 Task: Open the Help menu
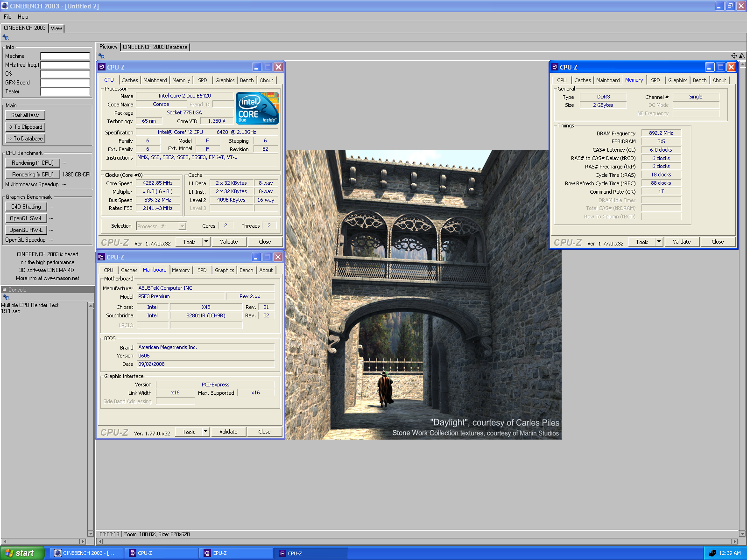click(x=23, y=17)
